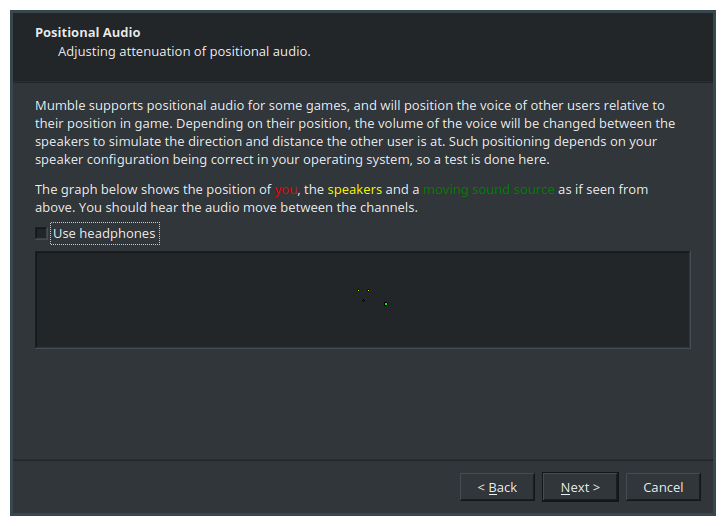Click the green moving sound source dot
Screen dimensions: 726x526
386,304
